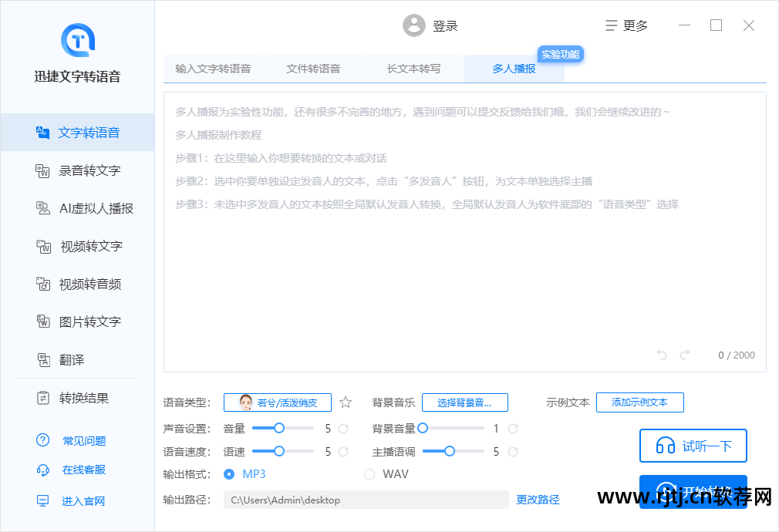This screenshot has width=779, height=532.
Task: Click 试听一下 to preview audio
Action: click(693, 446)
